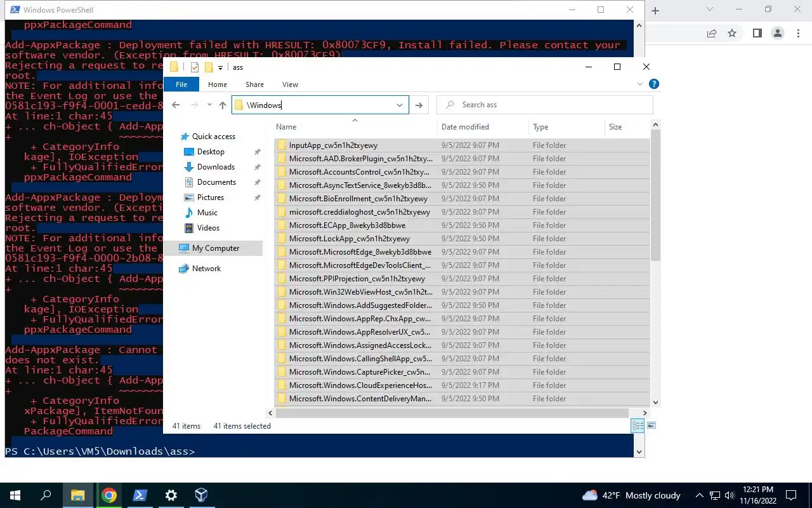Open VirtualBox cube icon on taskbar
The image size is (812, 508).
coord(201,495)
